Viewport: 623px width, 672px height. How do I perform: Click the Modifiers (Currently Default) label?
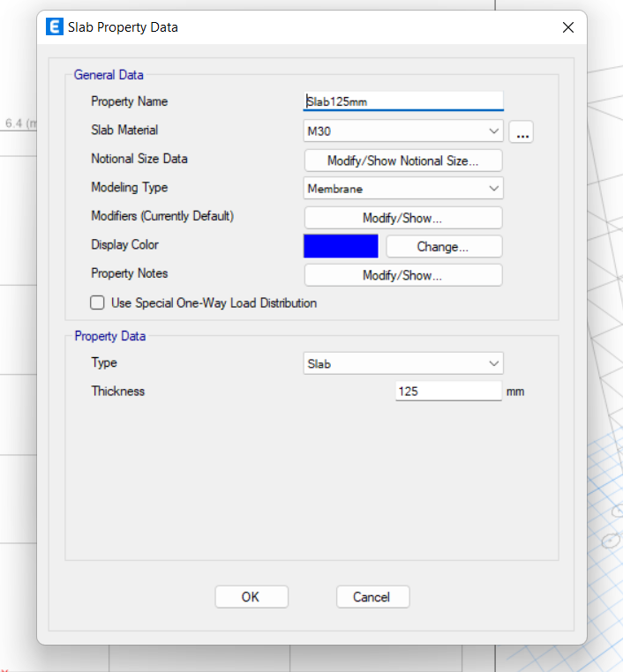(x=162, y=216)
